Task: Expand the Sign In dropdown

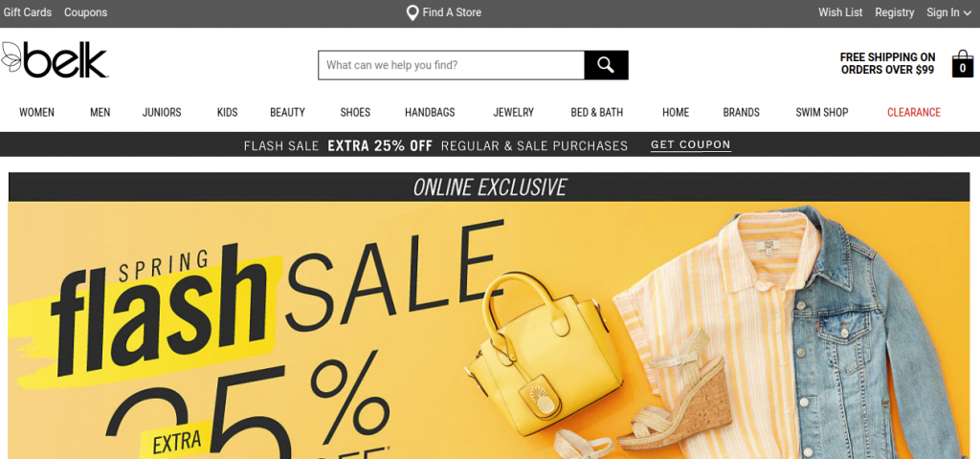Action: [948, 12]
